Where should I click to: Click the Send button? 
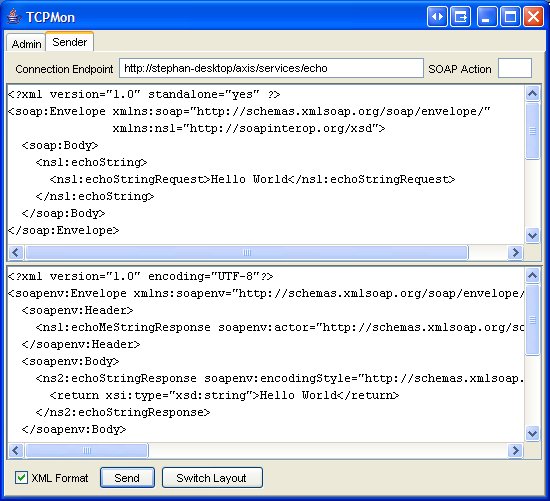click(127, 477)
